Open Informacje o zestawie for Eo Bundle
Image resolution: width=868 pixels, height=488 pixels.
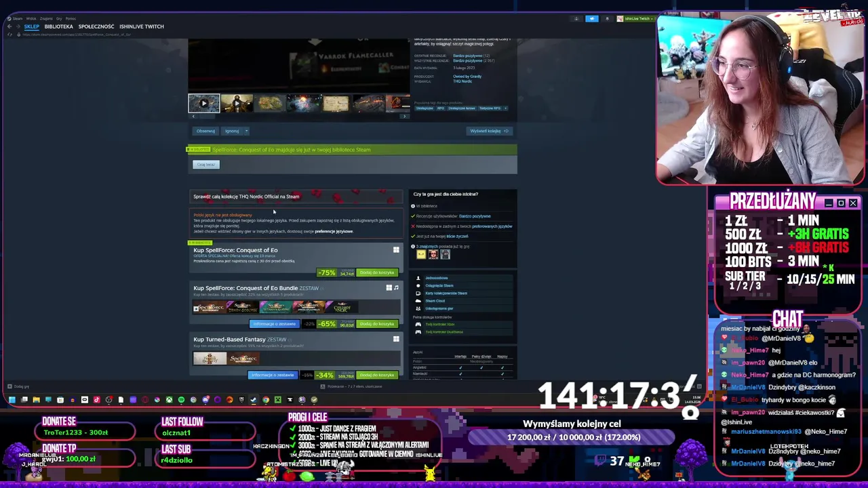(x=274, y=324)
